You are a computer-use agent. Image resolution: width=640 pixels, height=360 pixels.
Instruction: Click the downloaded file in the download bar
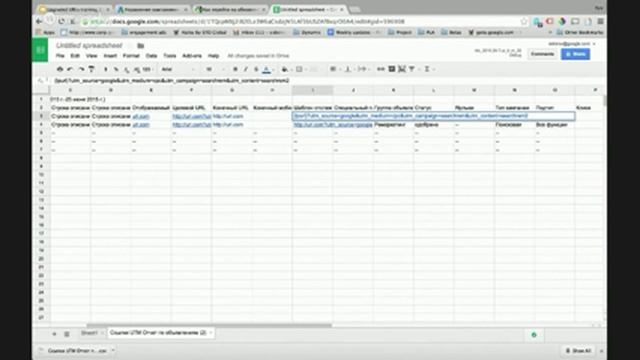tap(74, 351)
